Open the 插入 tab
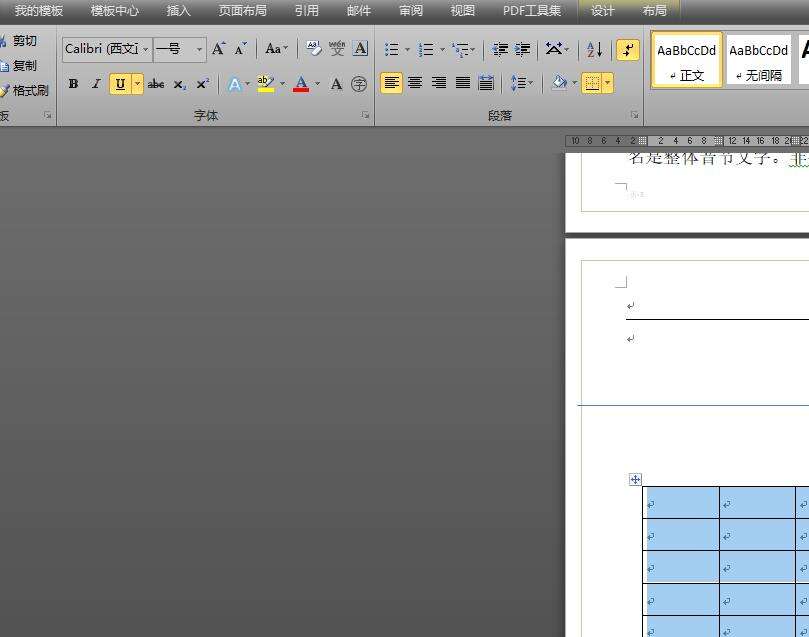The width and height of the screenshot is (809, 637). [178, 11]
